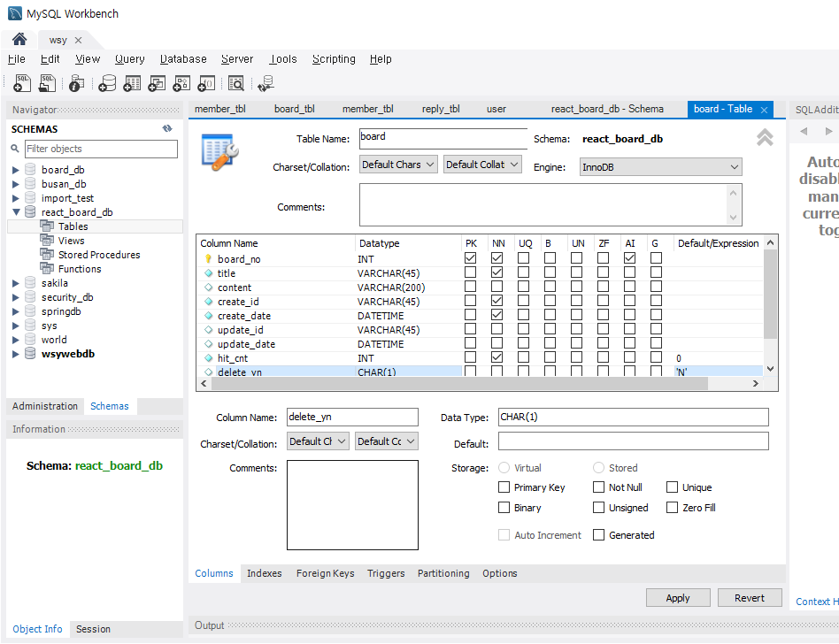The height and width of the screenshot is (644, 839).
Task: Click the Functions folder icon
Action: click(x=47, y=269)
